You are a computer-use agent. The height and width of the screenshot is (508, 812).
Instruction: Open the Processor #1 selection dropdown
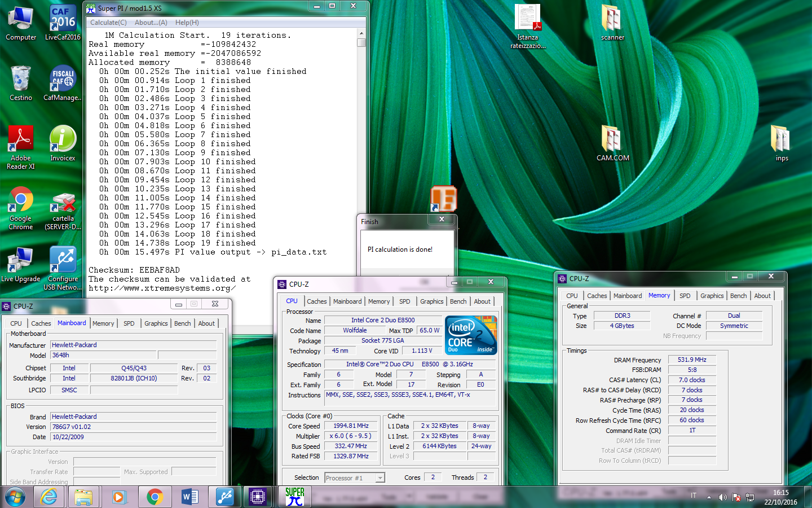355,478
